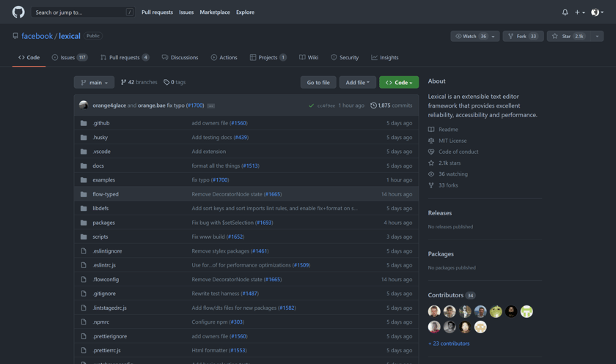
Task: Fork the repository with Fork button
Action: click(x=523, y=36)
